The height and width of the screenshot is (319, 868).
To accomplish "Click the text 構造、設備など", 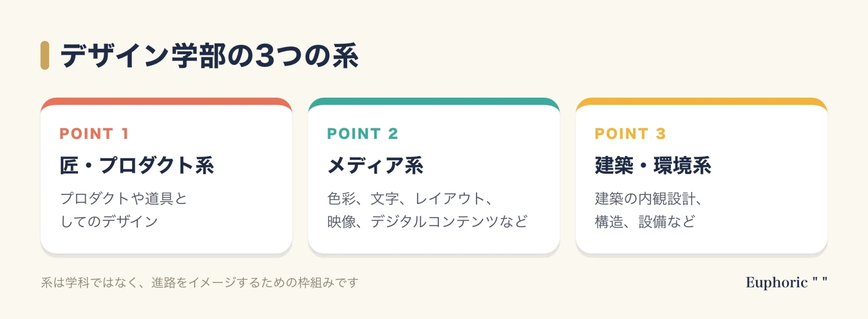I will coord(645,221).
